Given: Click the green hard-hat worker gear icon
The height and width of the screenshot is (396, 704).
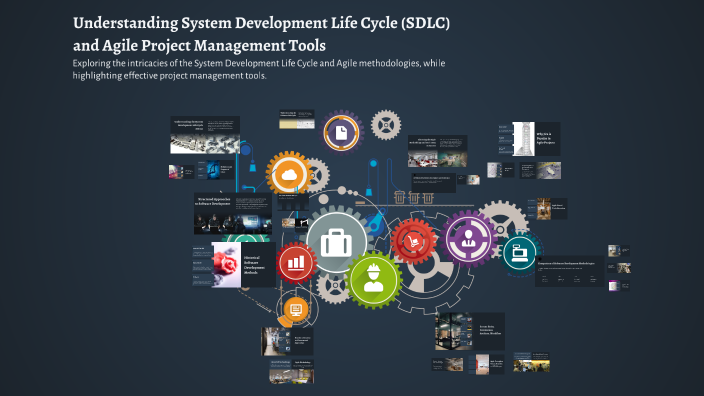Looking at the screenshot, I should coord(373,281).
